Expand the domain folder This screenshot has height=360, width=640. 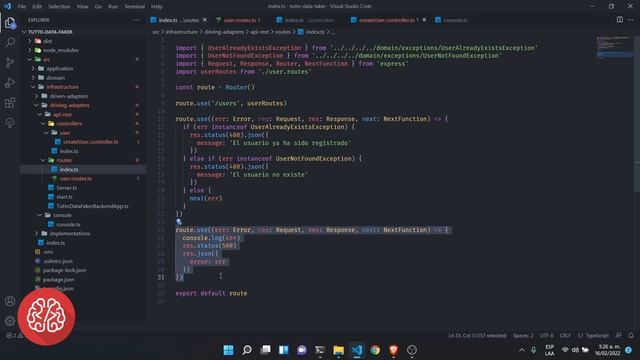(33, 78)
